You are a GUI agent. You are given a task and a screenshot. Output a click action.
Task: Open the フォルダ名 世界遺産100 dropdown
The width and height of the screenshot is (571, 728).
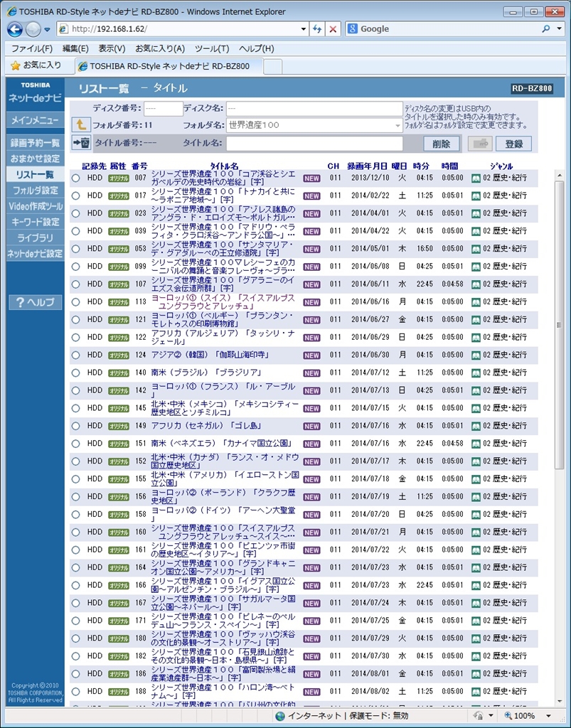click(x=314, y=125)
